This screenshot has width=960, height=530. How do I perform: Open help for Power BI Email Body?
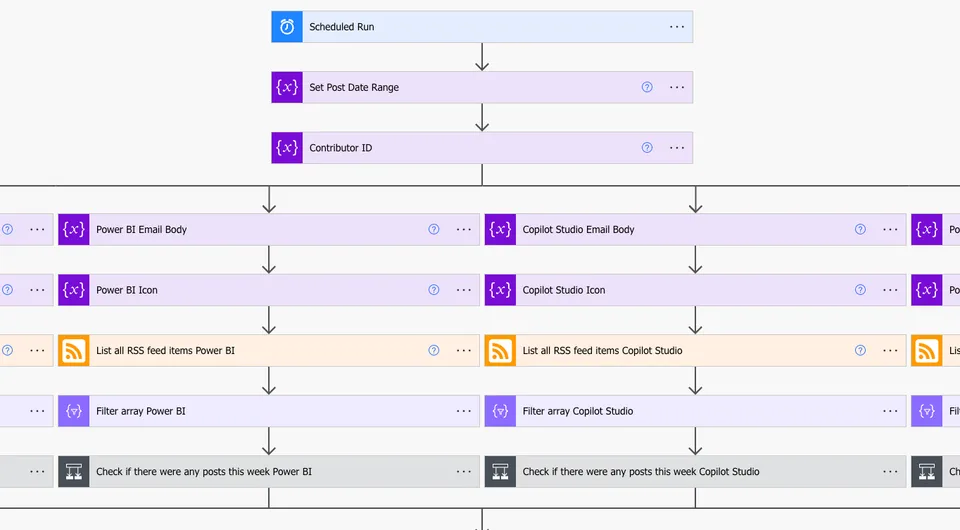pyautogui.click(x=433, y=230)
